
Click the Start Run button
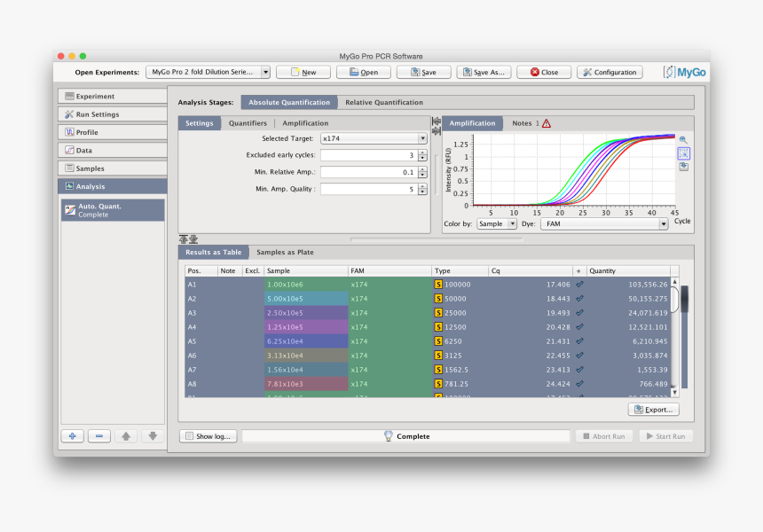[x=665, y=436]
